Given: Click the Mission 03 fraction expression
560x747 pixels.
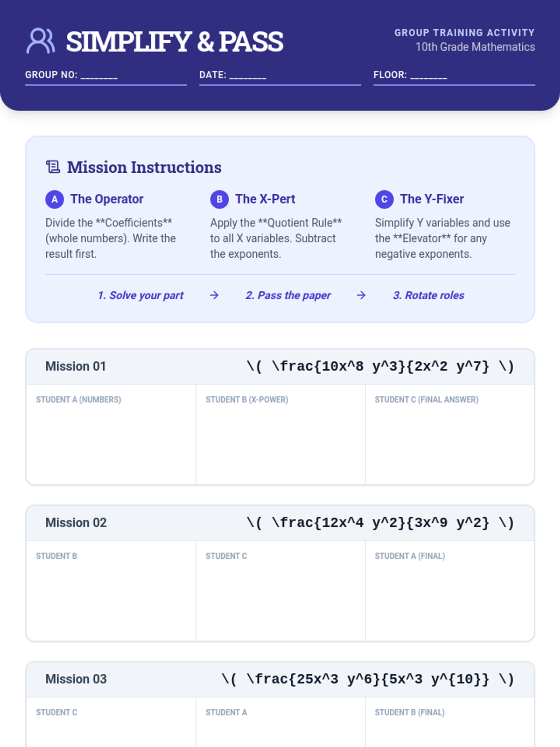Looking at the screenshot, I should tap(368, 679).
